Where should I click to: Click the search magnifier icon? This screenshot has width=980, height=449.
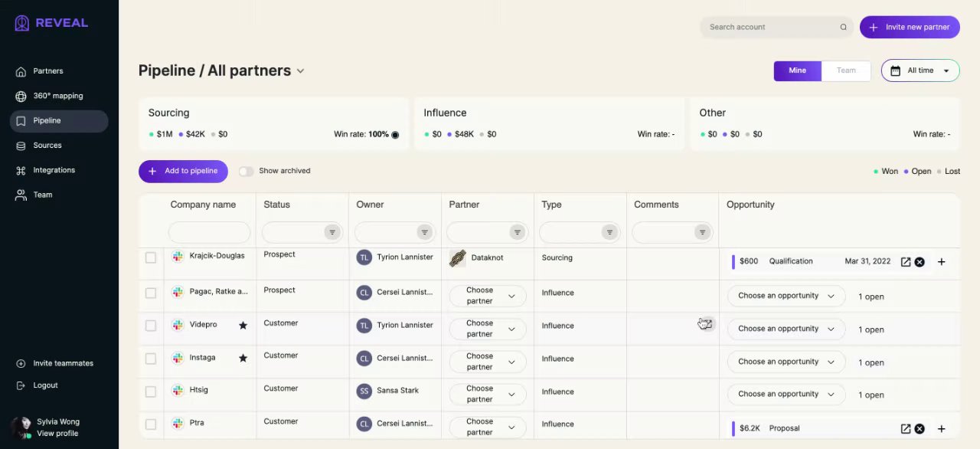(x=843, y=28)
